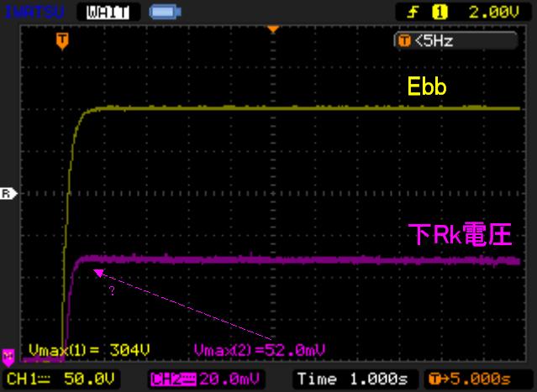Click the orange trigger time marker T
Viewport: 537px width, 392px height.
pos(62,41)
